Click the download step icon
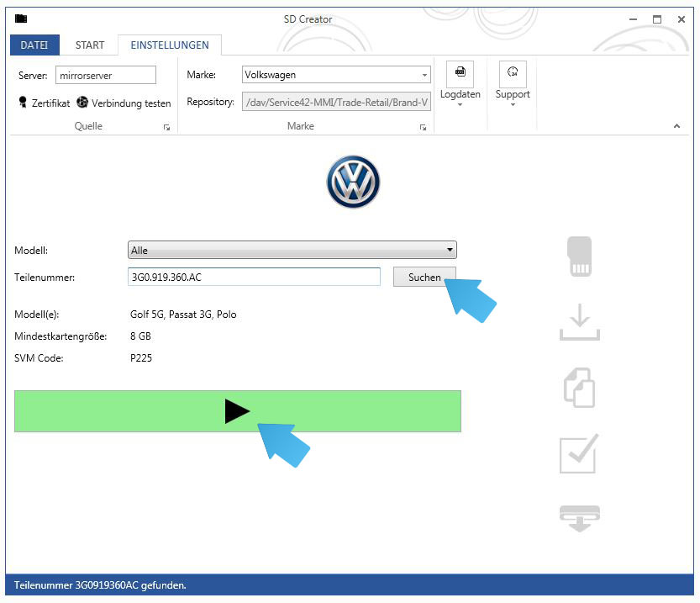Viewport: 700px width, 603px height. click(x=580, y=323)
